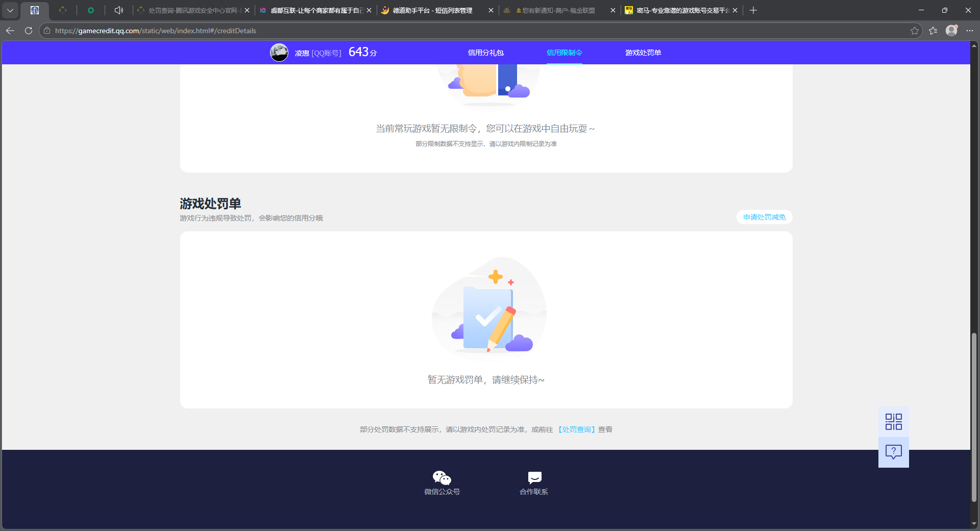Click the 微信公众号 WeChat icon in the footer
Viewport: 980px width, 531px height.
coord(442,477)
